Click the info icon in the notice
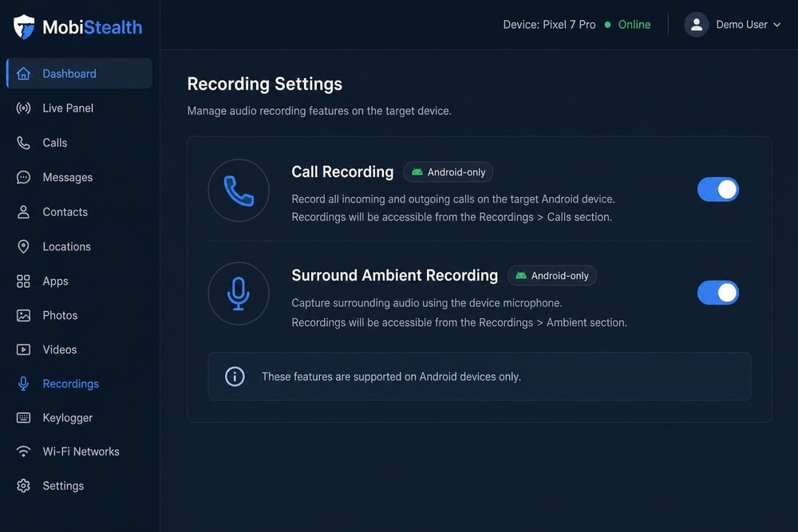Viewport: 798px width, 532px height. pyautogui.click(x=235, y=377)
